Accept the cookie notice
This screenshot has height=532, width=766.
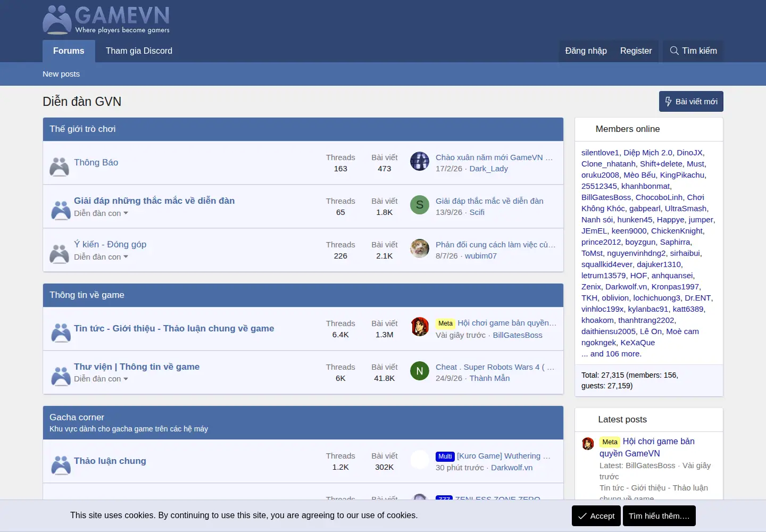(596, 516)
